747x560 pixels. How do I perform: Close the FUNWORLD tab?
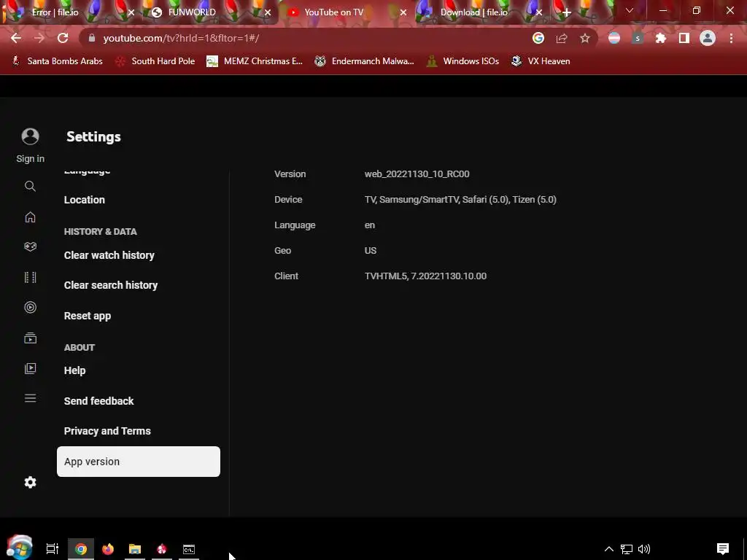[x=268, y=13]
